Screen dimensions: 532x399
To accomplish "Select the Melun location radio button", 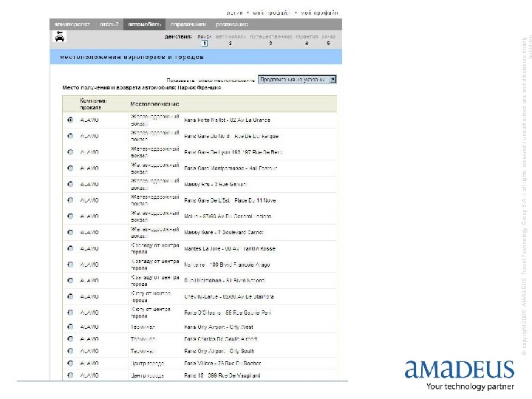I will coord(70,216).
